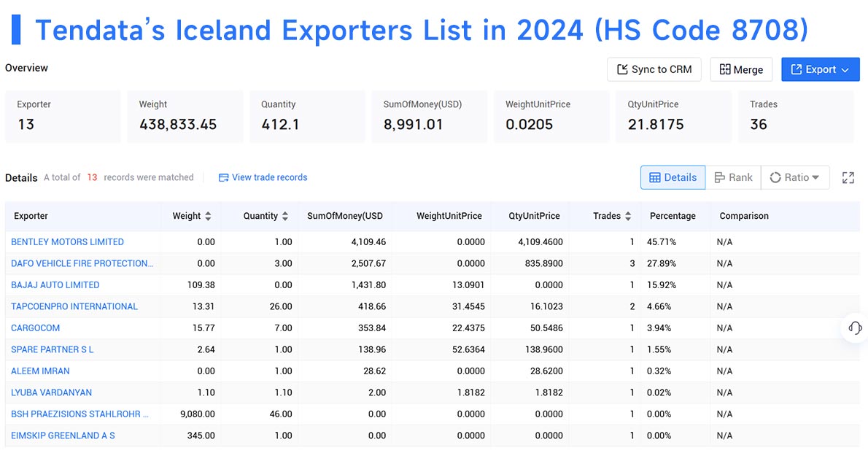The width and height of the screenshot is (868, 453).
Task: Click the floating headset support icon
Action: pyautogui.click(x=855, y=329)
